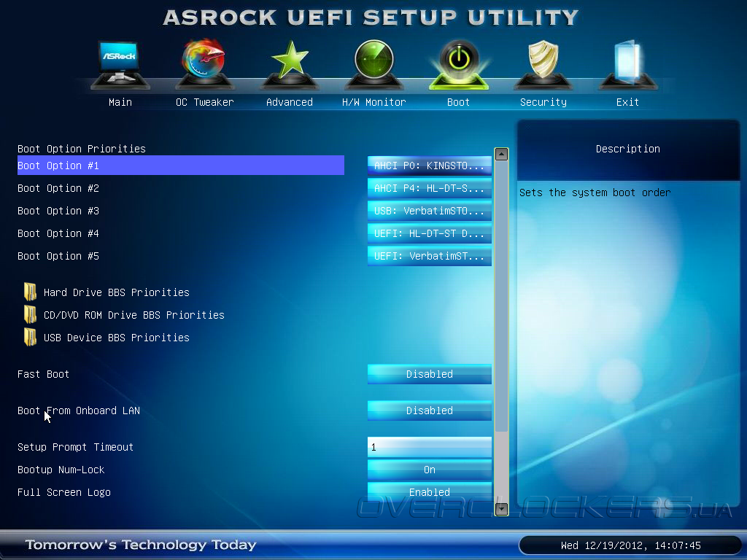747x560 pixels.
Task: Click the vertical scrollbar track
Action: 501,332
